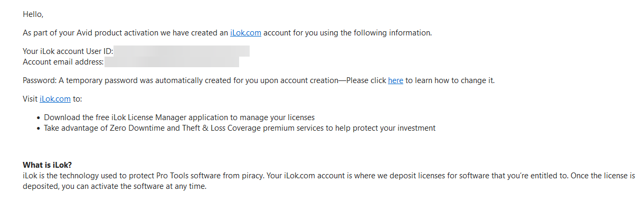Click the blurred account email address value
Image resolution: width=644 pixels, height=209 pixels.
pos(172,62)
